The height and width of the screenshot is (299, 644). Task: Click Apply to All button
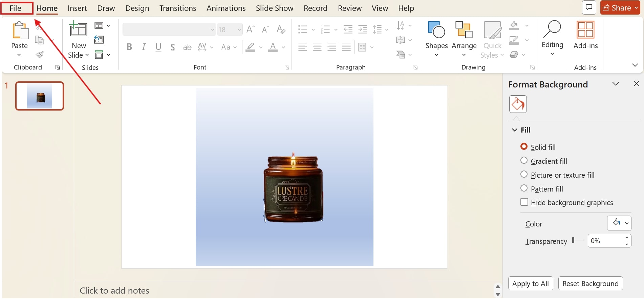pos(531,283)
